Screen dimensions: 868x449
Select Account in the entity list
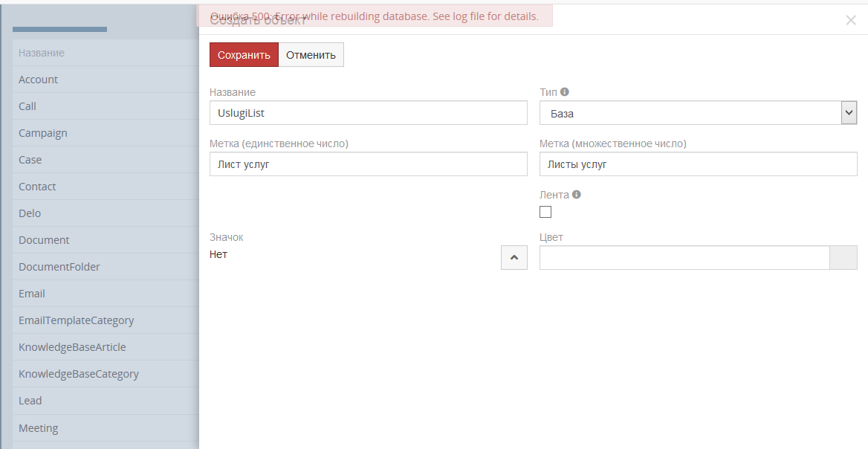[39, 80]
